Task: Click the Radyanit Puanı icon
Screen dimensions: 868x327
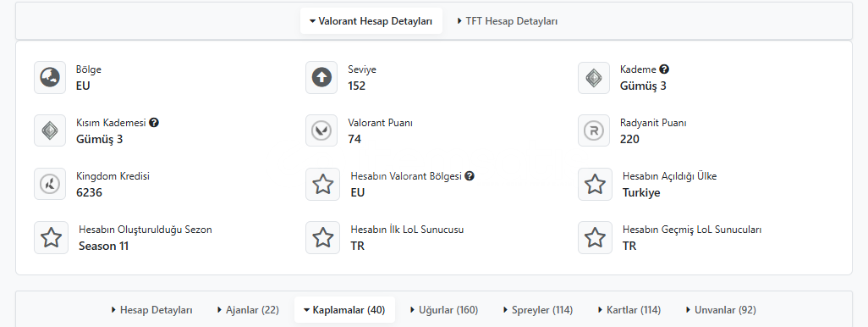Action: [594, 130]
